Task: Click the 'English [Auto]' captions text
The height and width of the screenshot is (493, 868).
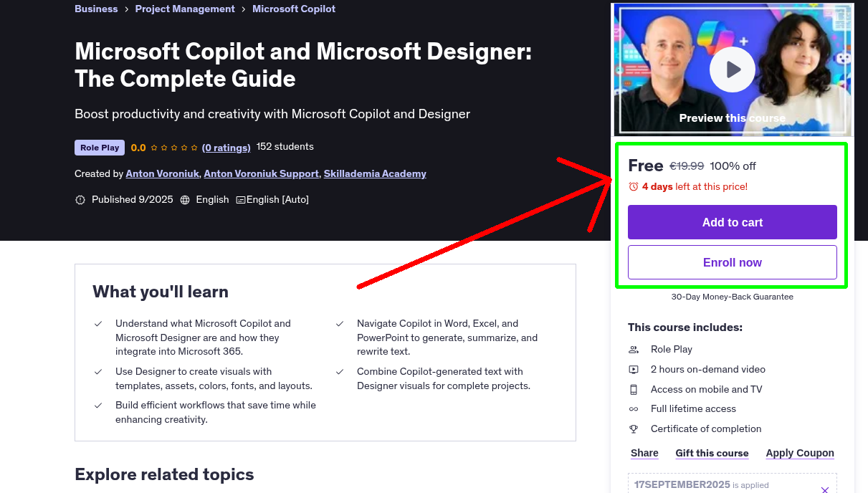Action: (277, 200)
